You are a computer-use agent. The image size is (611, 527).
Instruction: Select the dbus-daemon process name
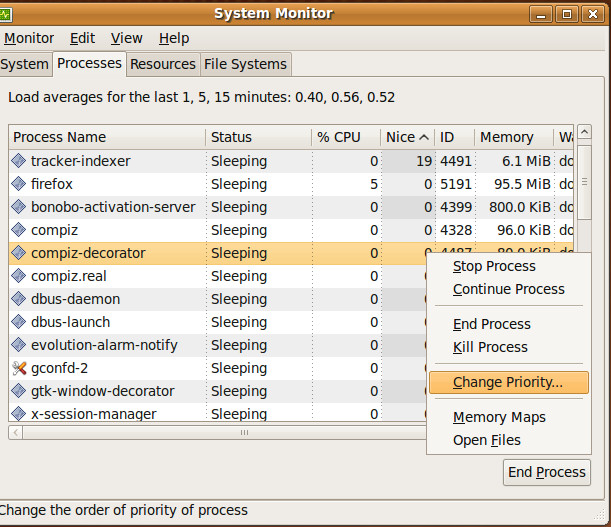click(76, 299)
